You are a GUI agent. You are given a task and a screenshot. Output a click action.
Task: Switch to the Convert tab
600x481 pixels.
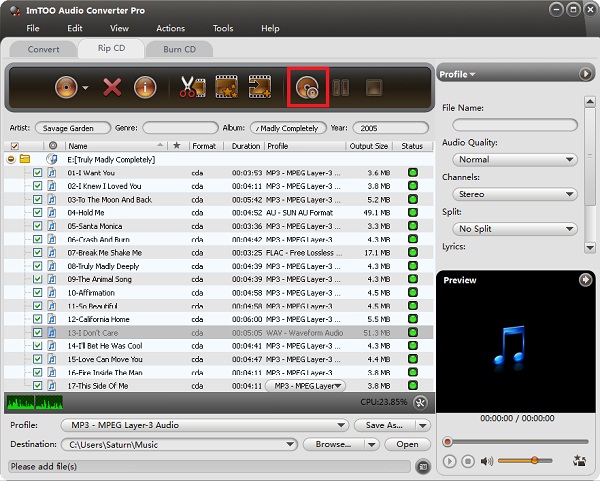tap(43, 49)
